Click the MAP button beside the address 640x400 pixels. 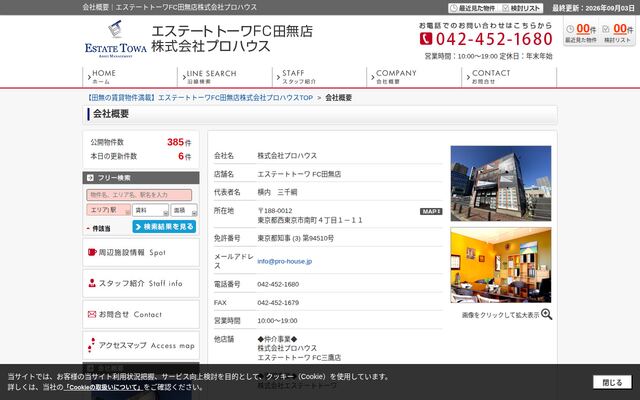[431, 211]
